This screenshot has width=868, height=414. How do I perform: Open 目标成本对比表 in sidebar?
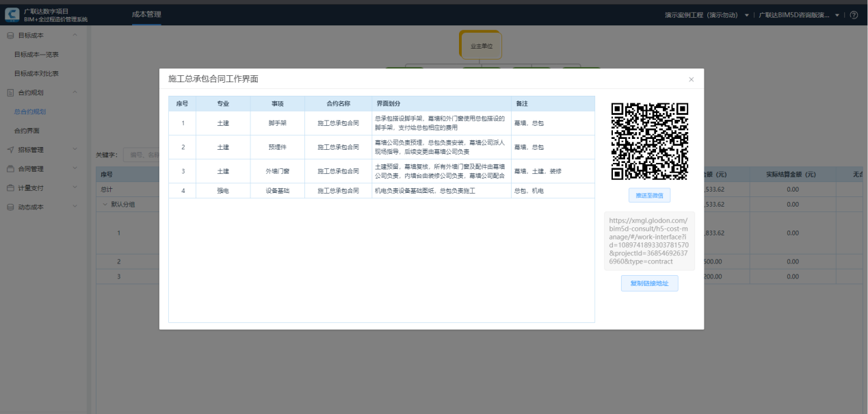(36, 73)
